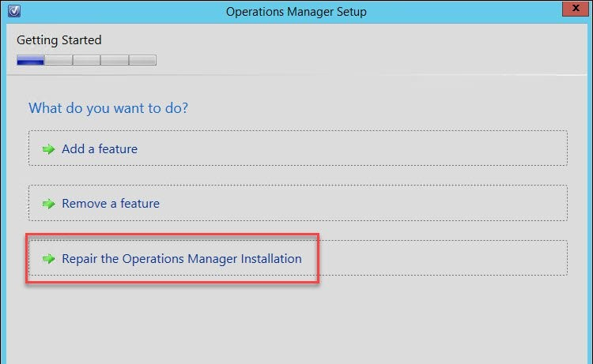This screenshot has height=364, width=593.
Task: Click the Operations Manager Setup title text
Action: 296,12
